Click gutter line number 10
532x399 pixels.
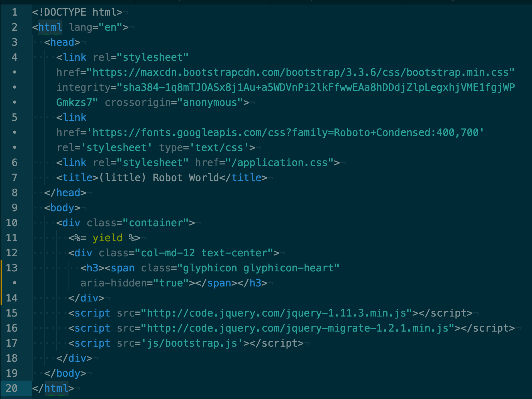[x=12, y=223]
